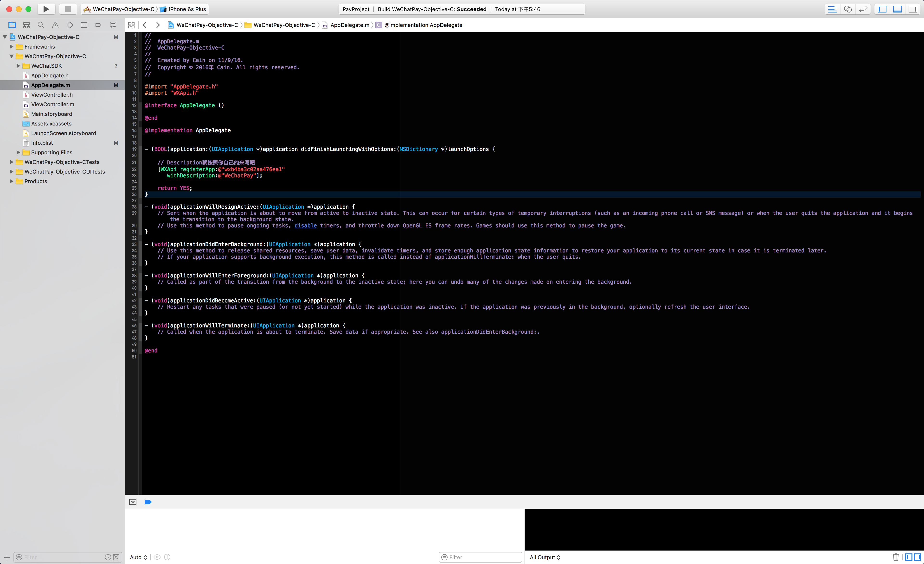Clear the console with trash icon

pos(896,557)
